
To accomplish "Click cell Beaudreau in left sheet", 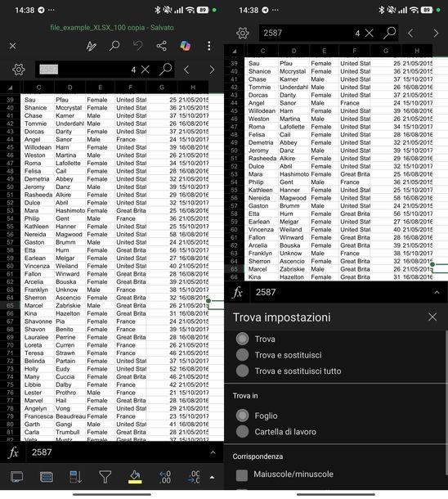I will click(x=70, y=416).
